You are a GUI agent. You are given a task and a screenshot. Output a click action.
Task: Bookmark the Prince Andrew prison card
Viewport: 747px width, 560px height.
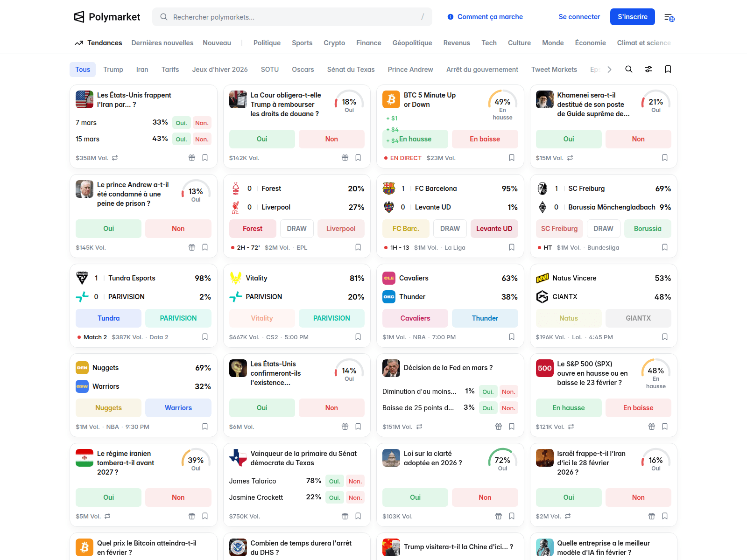pyautogui.click(x=205, y=247)
